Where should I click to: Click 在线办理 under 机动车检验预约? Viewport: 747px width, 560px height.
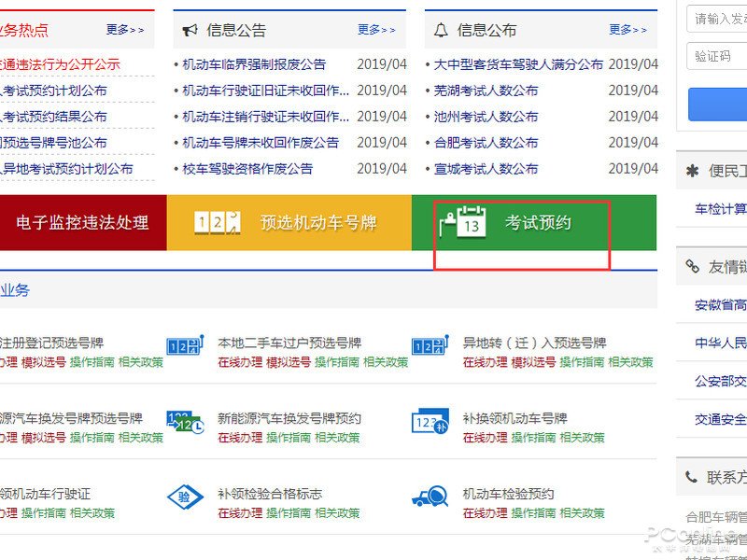pyautogui.click(x=484, y=512)
